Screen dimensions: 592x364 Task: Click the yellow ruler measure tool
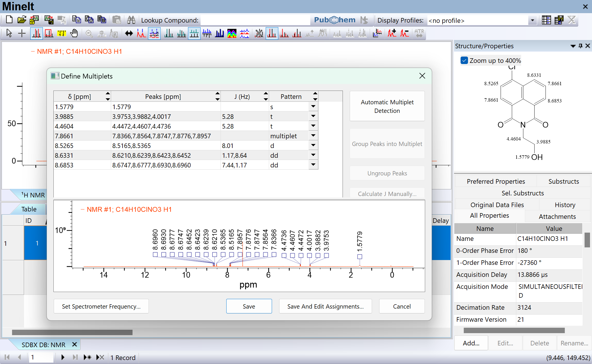pos(61,33)
